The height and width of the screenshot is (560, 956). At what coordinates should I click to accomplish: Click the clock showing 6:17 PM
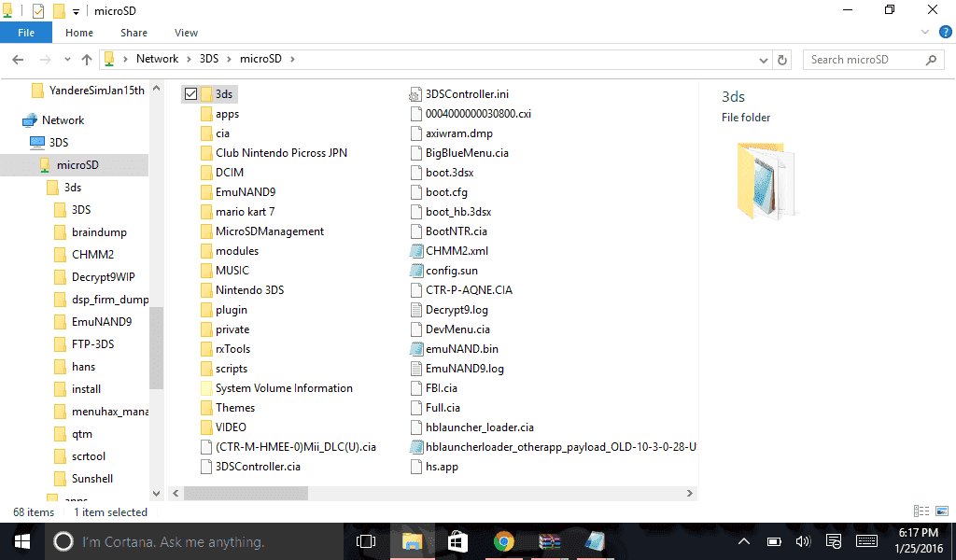[x=918, y=533]
